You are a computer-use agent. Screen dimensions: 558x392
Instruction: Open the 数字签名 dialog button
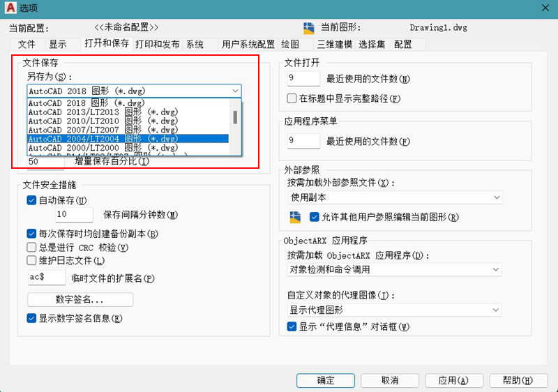[x=80, y=299]
